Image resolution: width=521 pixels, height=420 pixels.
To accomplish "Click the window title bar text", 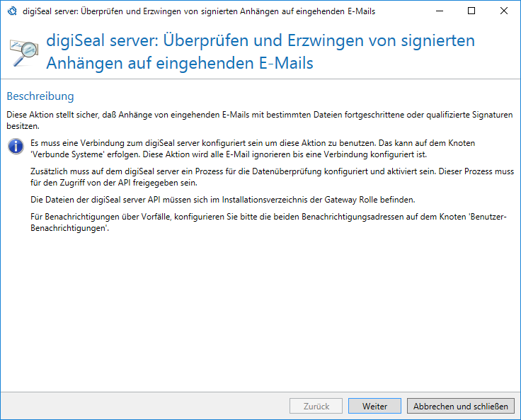I will point(199,11).
